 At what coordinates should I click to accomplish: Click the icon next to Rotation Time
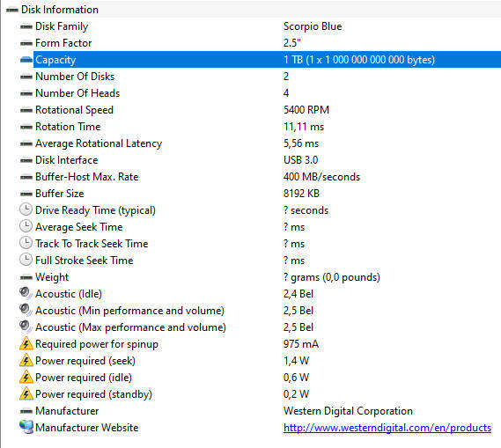click(x=26, y=127)
